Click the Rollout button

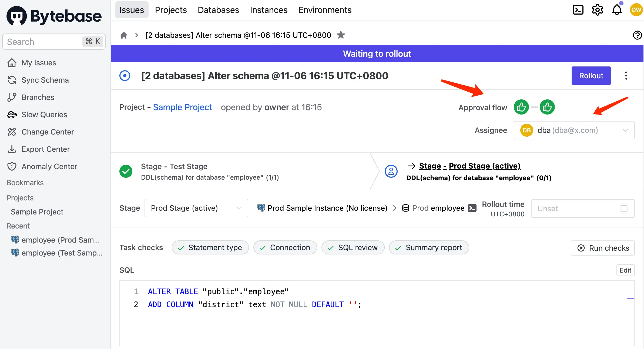click(591, 76)
